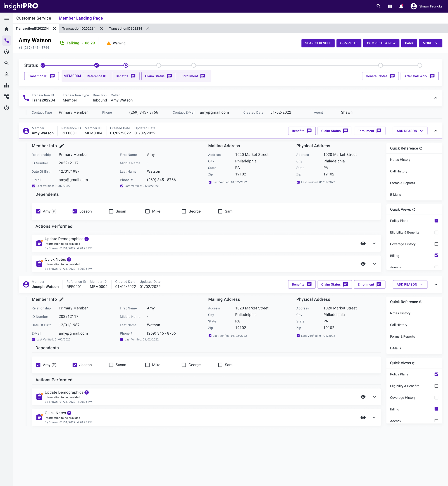Open the MORE dropdown button
The image size is (448, 486).
[x=430, y=43]
